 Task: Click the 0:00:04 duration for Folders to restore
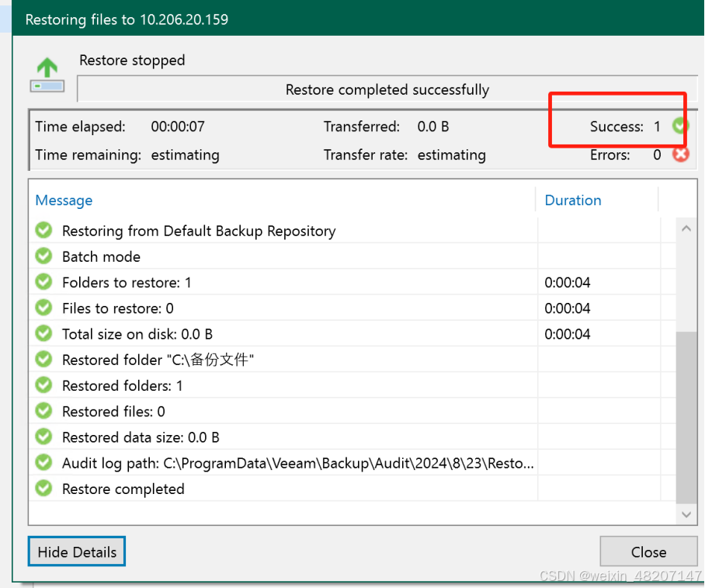click(x=568, y=283)
